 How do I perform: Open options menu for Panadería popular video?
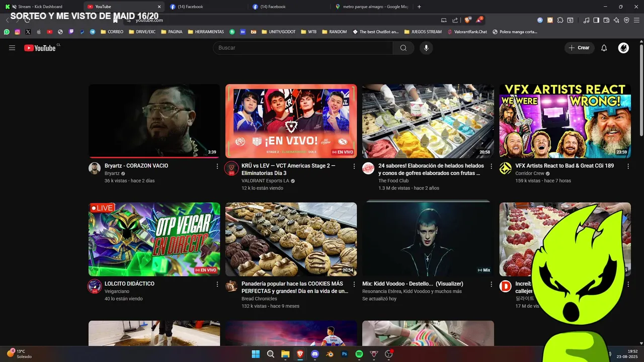(354, 284)
